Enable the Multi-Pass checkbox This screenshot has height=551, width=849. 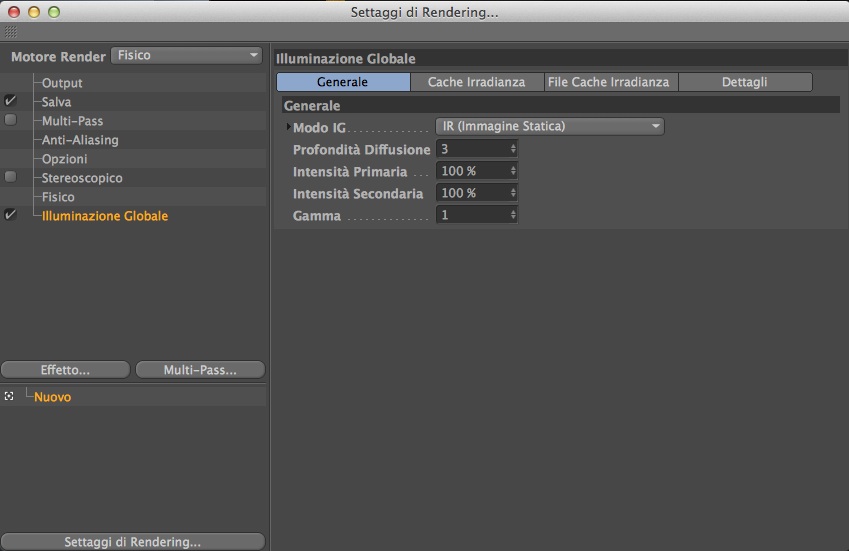point(10,120)
